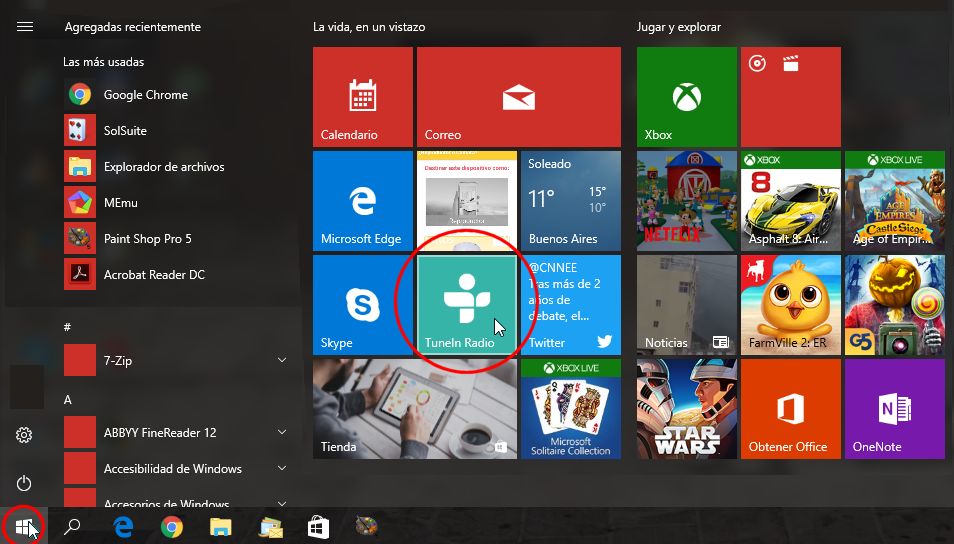Image resolution: width=954 pixels, height=544 pixels.
Task: Launch Microsoft Solitaire Collection tile
Action: pyautogui.click(x=571, y=409)
